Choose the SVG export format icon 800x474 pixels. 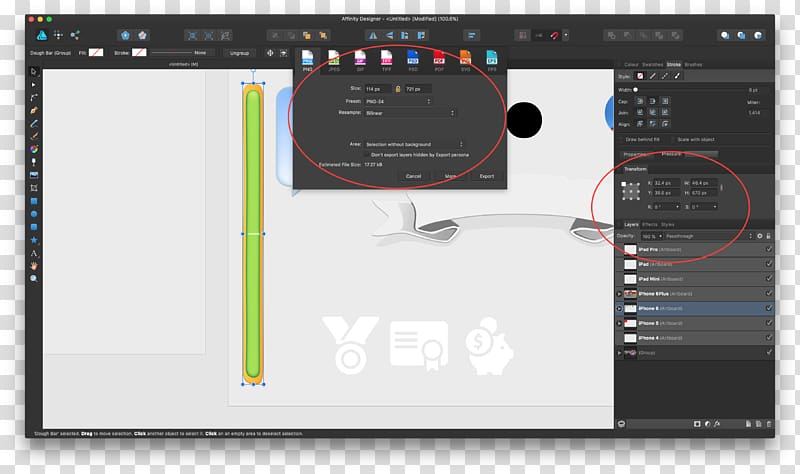465,61
